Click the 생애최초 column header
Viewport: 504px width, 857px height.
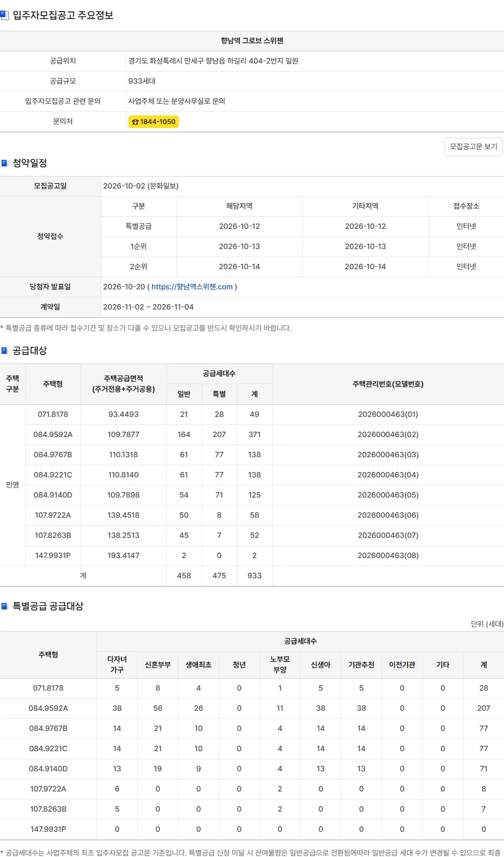pyautogui.click(x=199, y=665)
